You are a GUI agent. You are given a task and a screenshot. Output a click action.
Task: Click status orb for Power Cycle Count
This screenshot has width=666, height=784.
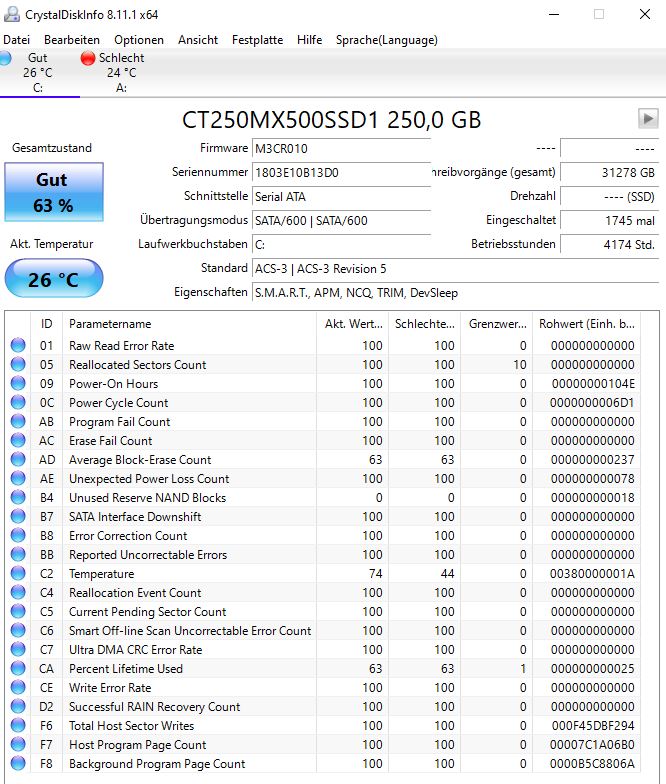pos(18,402)
